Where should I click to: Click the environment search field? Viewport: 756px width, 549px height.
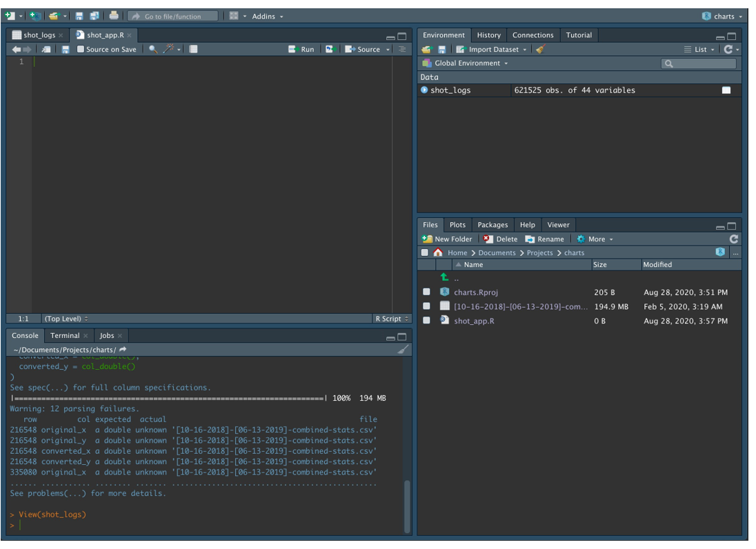(x=702, y=63)
